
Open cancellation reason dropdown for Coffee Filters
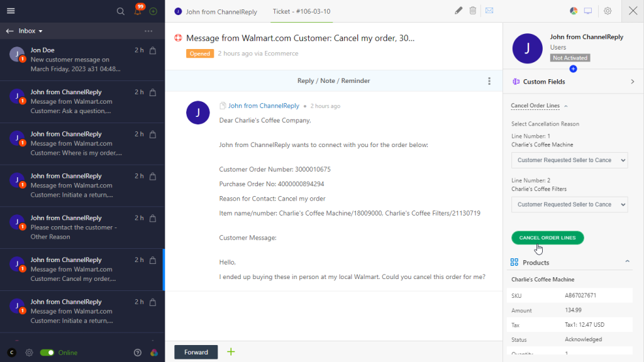[x=570, y=205]
